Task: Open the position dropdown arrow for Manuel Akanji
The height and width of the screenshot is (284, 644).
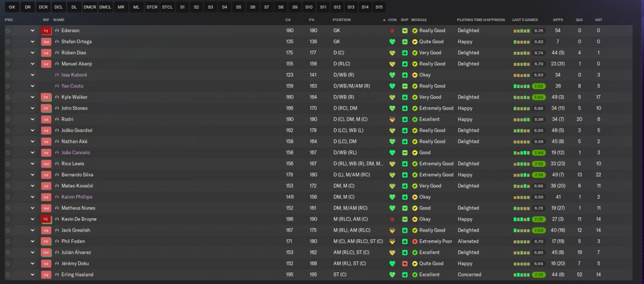Action: (32, 64)
